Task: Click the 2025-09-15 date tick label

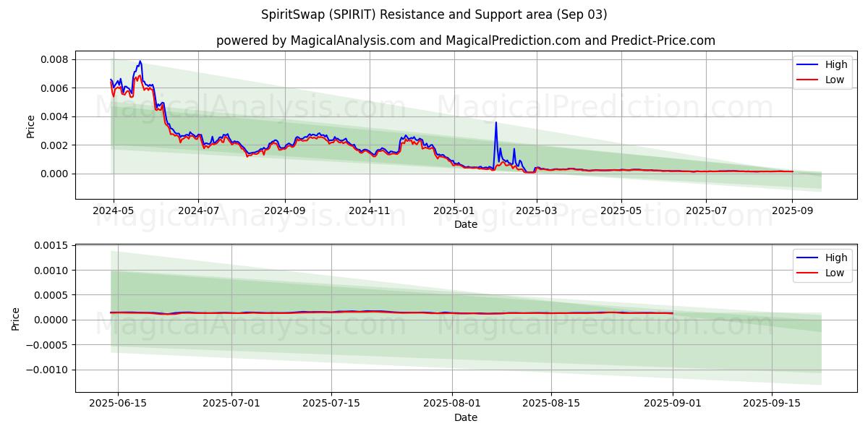Action: [x=772, y=404]
